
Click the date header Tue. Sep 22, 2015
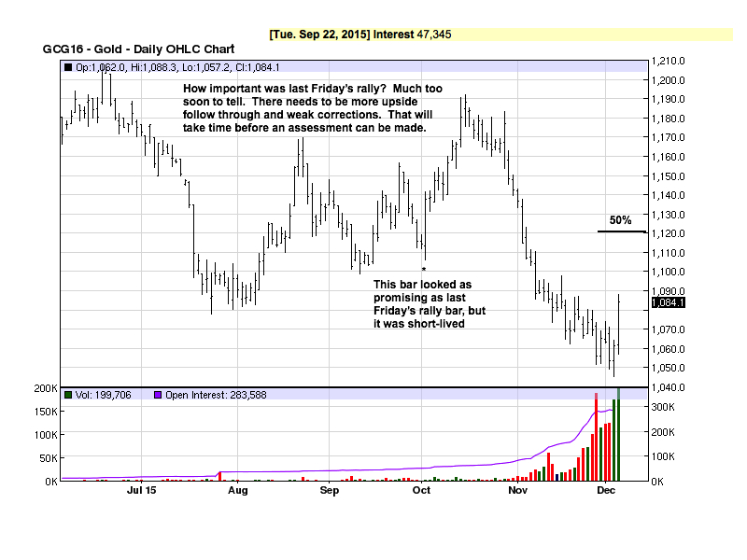point(319,35)
